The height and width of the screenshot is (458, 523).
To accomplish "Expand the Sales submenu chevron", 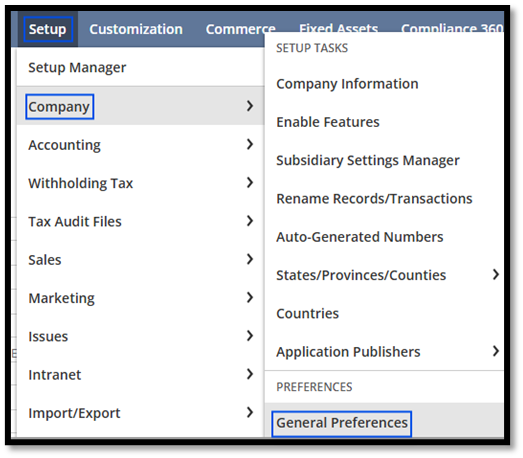I will coord(249,259).
